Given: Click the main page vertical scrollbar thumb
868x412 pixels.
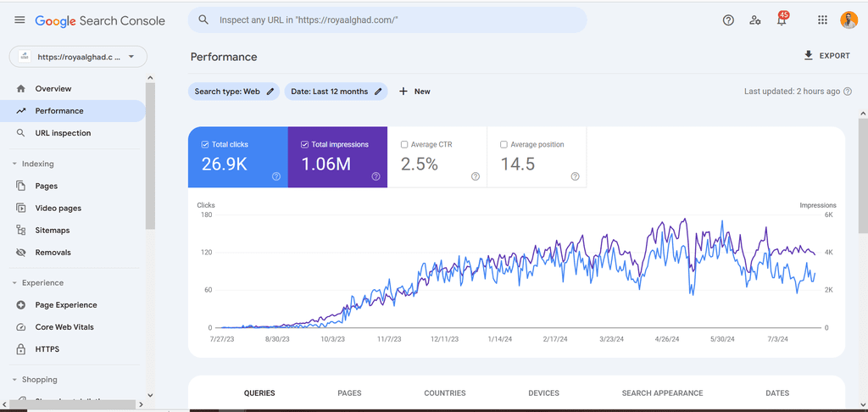Looking at the screenshot, I should [863, 176].
